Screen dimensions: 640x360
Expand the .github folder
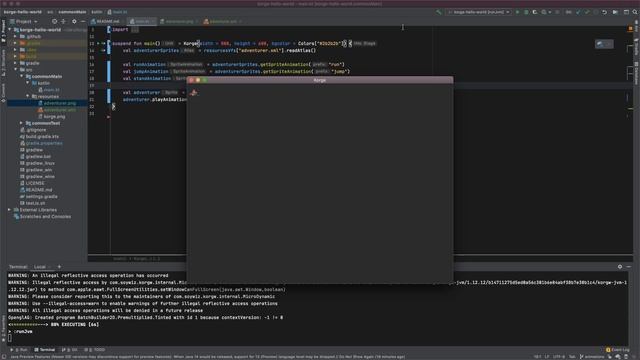tap(16, 36)
